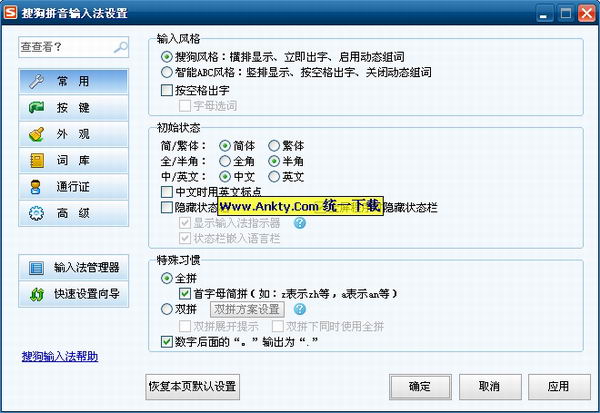This screenshot has height=413, width=600.
Task: Select 英文 initial state radio
Action: [x=274, y=176]
